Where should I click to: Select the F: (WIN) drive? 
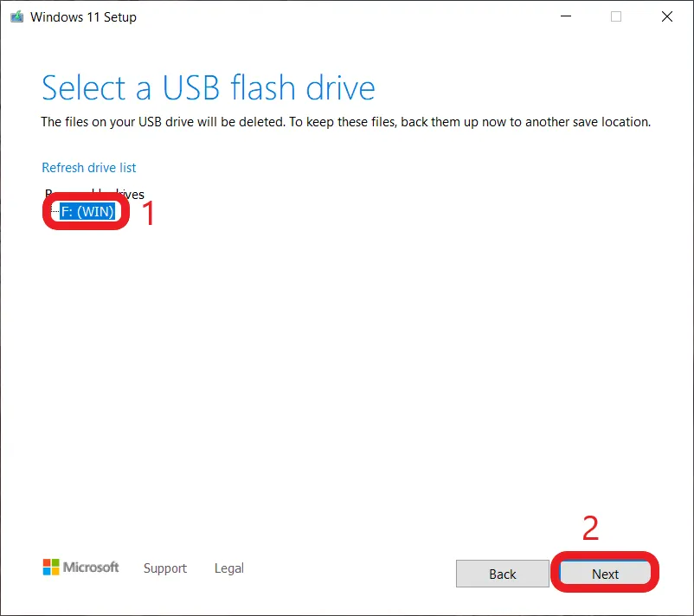[x=87, y=212]
